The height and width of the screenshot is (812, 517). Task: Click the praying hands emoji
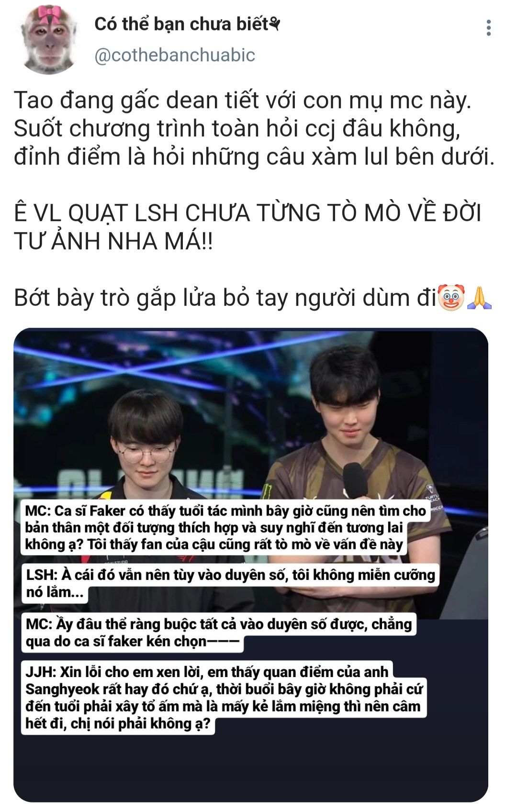(x=479, y=298)
